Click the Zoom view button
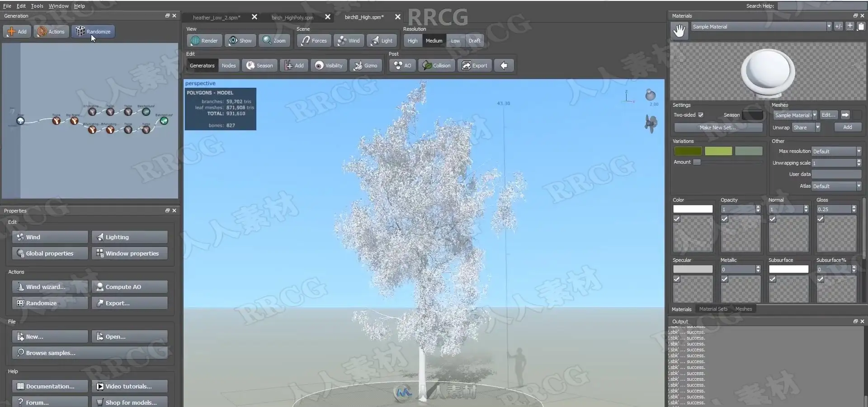868x407 pixels. pyautogui.click(x=274, y=41)
